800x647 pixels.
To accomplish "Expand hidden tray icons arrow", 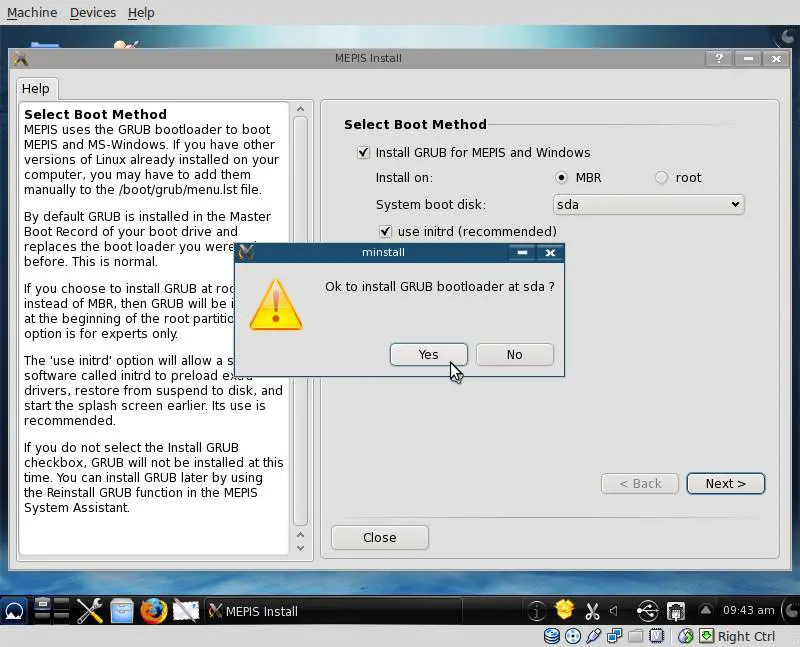I will click(x=706, y=610).
